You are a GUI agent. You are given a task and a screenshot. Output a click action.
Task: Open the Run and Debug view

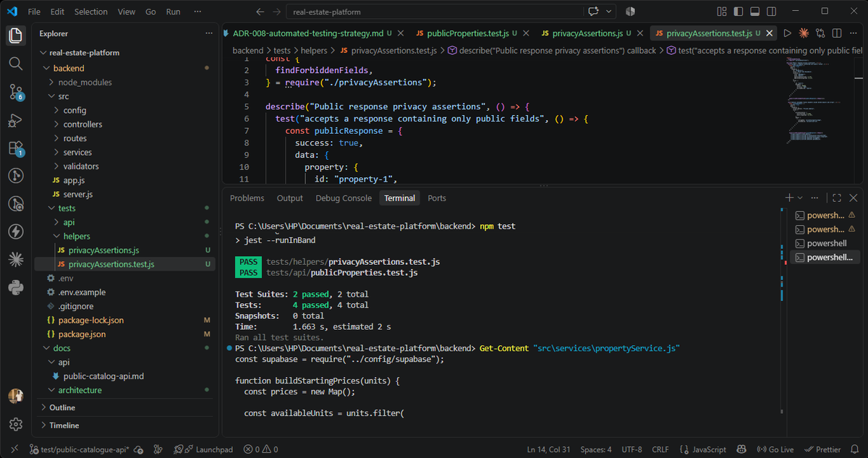click(x=16, y=119)
